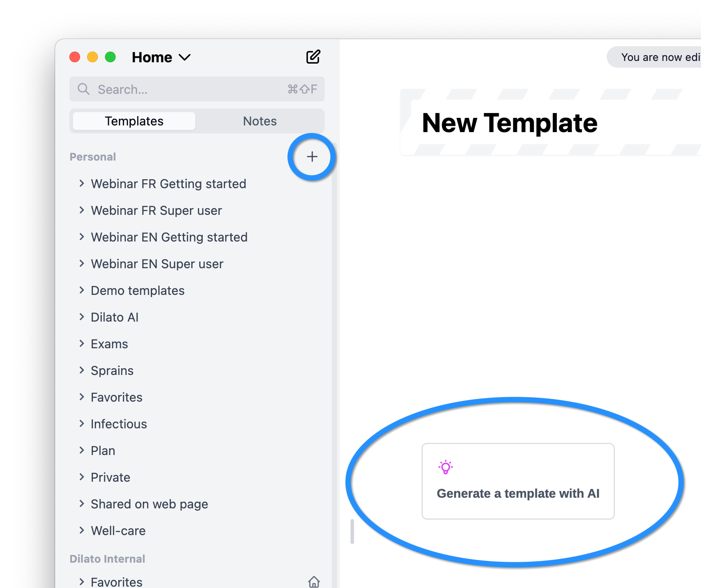Click the New Template title field
Image resolution: width=701 pixels, height=588 pixels.
[509, 123]
